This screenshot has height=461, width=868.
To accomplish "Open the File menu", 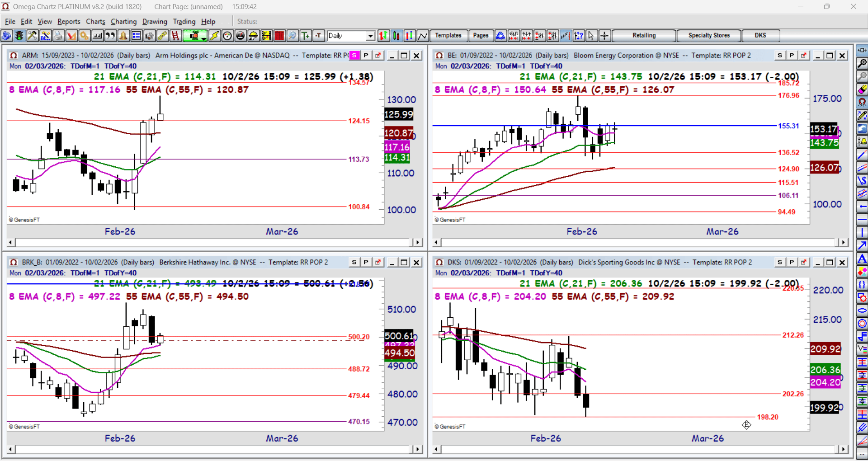I will [x=10, y=21].
